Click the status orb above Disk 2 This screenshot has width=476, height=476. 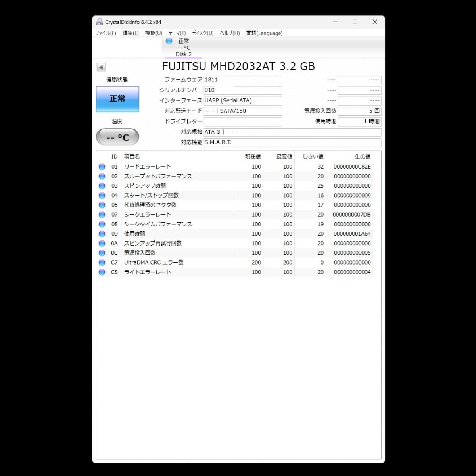pyautogui.click(x=169, y=41)
